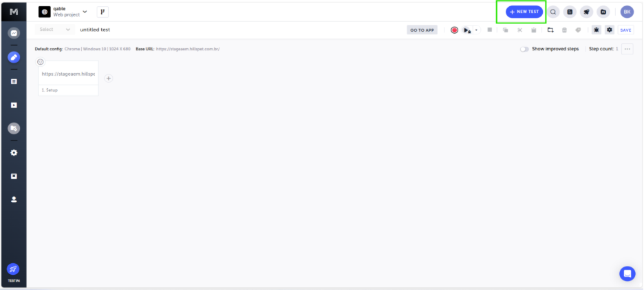Click the qable project globe logo
The height and width of the screenshot is (290, 644).
[44, 12]
